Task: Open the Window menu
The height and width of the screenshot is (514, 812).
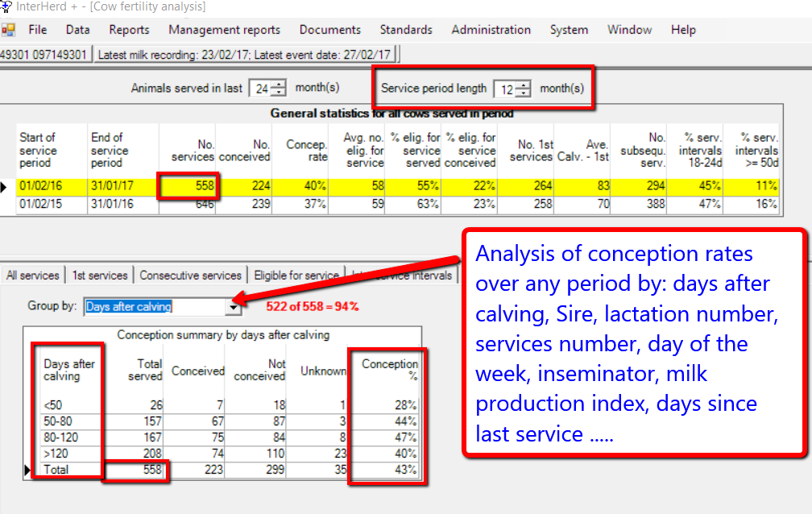Action: [629, 30]
